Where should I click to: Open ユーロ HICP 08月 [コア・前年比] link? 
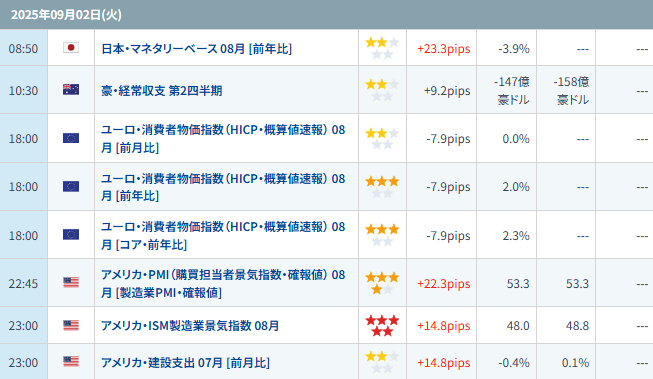point(223,235)
